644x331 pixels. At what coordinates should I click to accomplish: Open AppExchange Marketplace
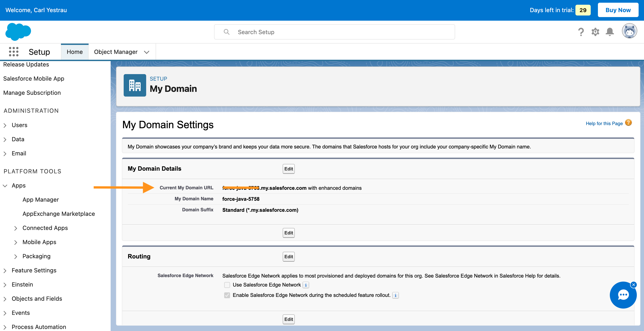point(59,214)
